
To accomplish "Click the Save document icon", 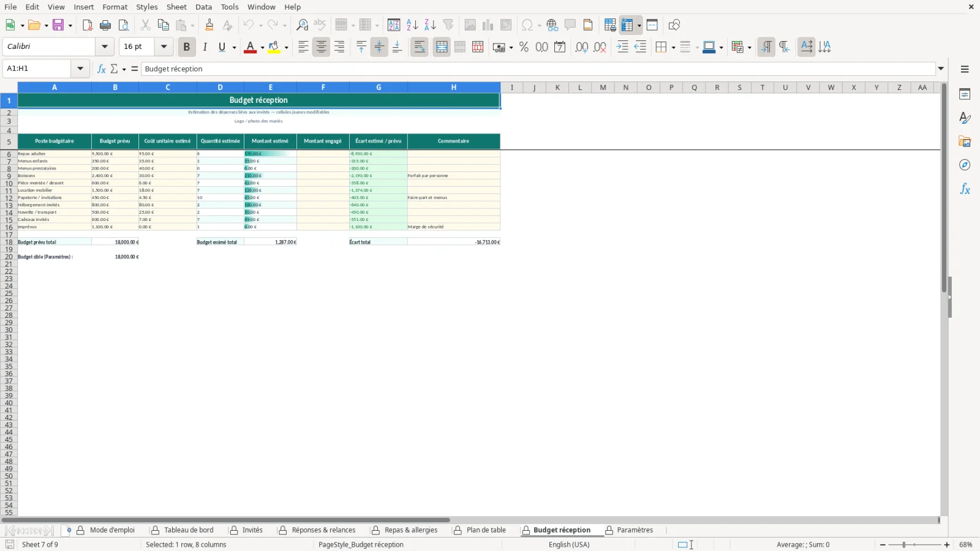I will [58, 25].
